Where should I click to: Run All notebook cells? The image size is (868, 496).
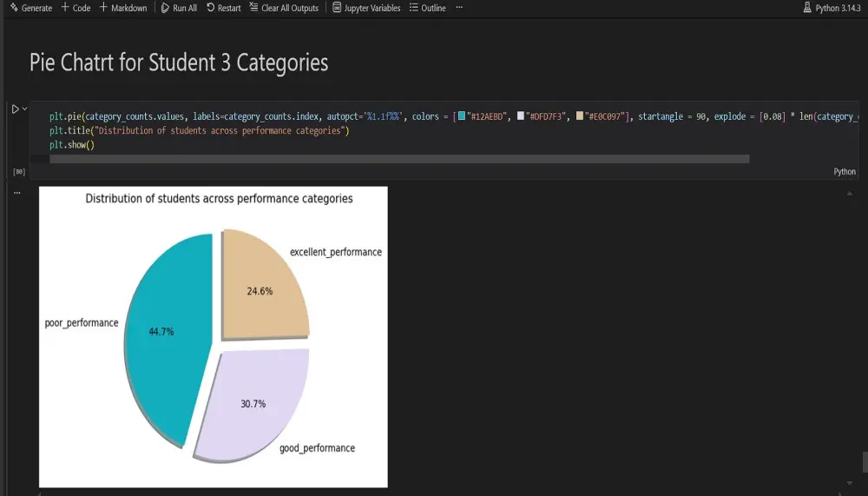tap(179, 8)
